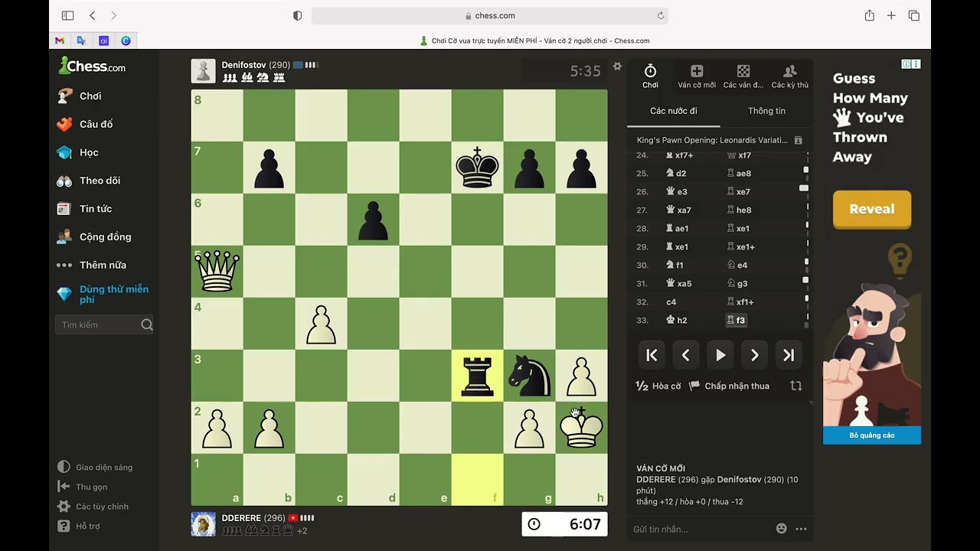Open the ad info icon
980x551 pixels.
[x=906, y=64]
